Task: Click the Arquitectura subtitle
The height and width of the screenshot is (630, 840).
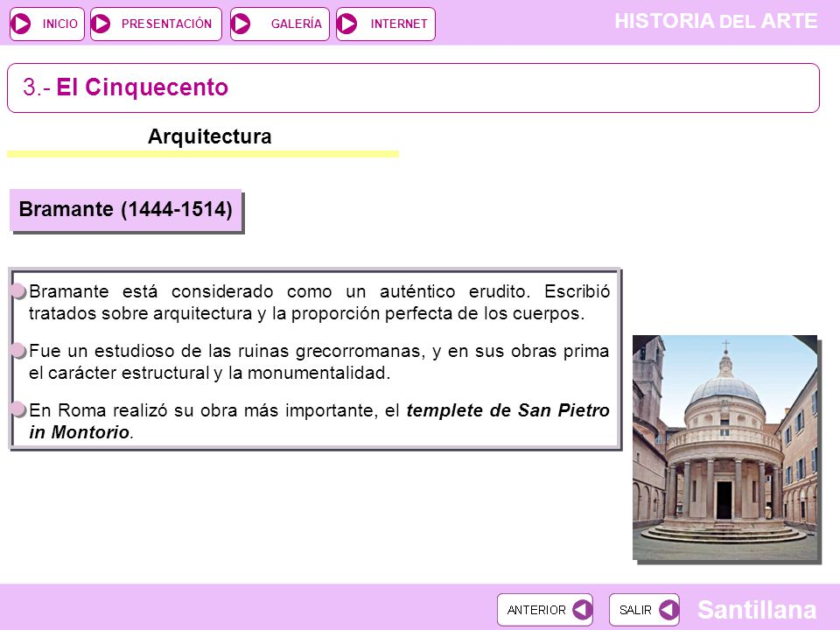Action: [x=210, y=136]
